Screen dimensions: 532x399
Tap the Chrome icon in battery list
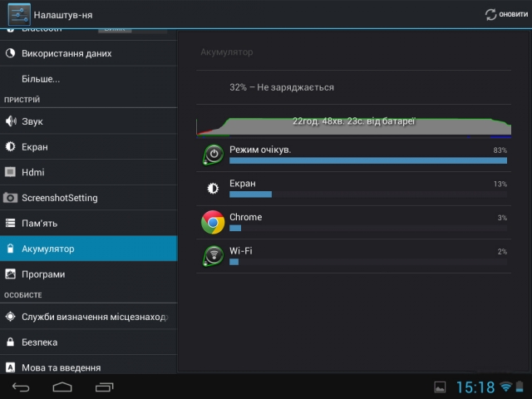coord(213,222)
